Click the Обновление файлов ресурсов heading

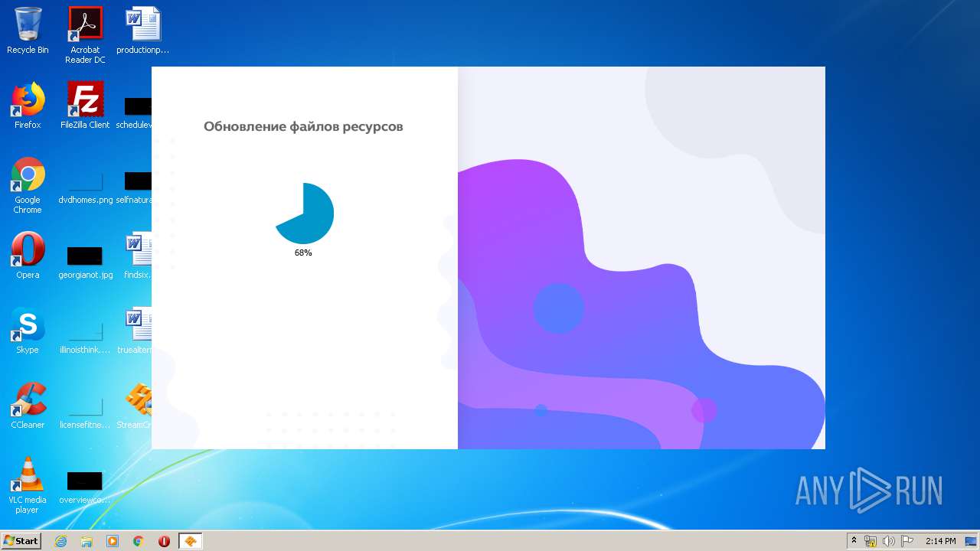pyautogui.click(x=303, y=126)
